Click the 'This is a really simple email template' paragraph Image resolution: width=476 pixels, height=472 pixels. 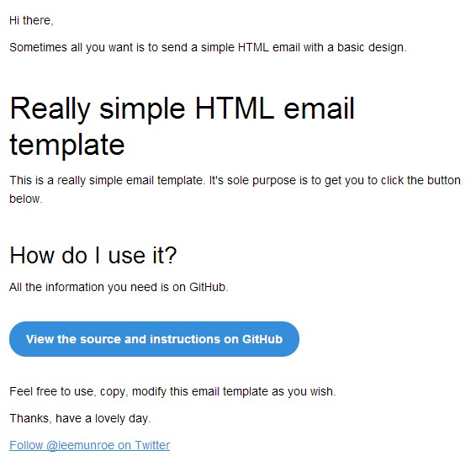click(235, 189)
